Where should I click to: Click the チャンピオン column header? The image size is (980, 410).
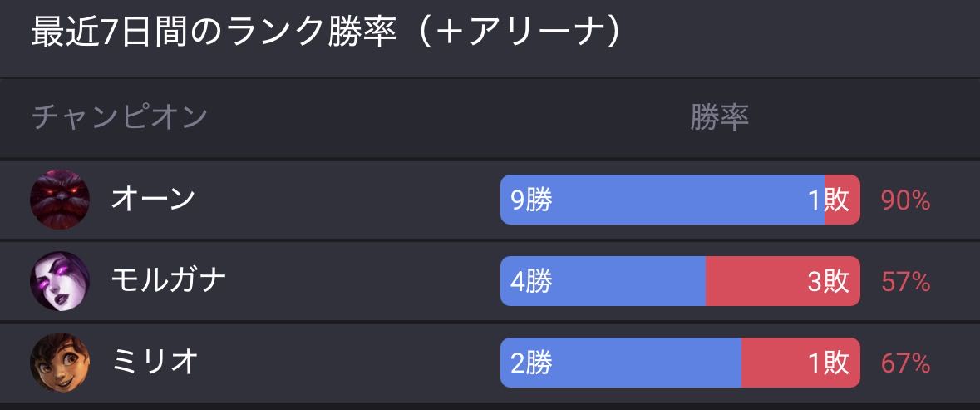pyautogui.click(x=119, y=117)
